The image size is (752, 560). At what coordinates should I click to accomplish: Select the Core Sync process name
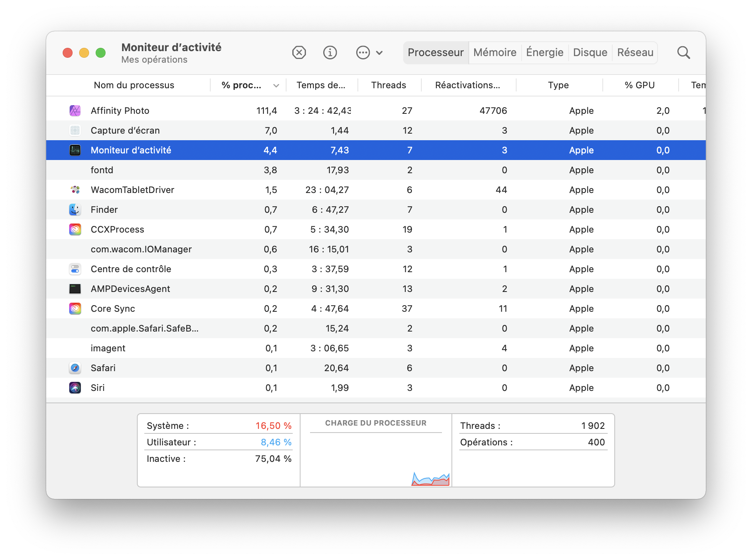pos(113,308)
